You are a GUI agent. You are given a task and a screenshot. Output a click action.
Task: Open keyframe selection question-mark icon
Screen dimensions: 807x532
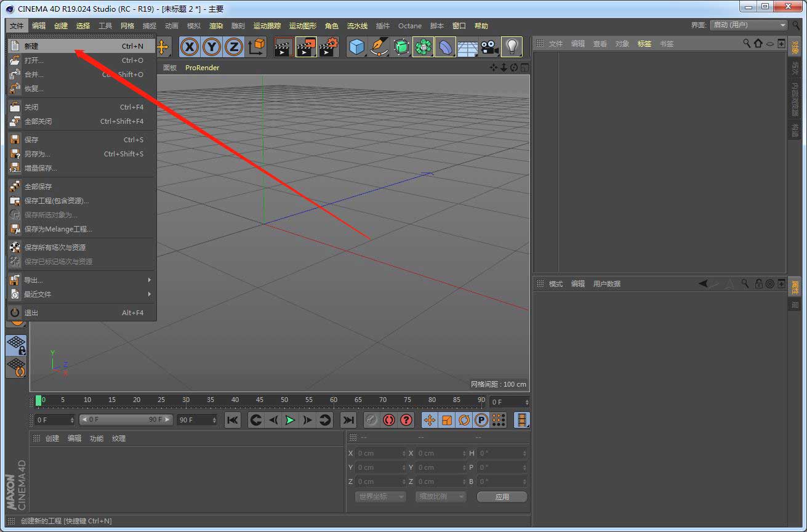pos(406,420)
